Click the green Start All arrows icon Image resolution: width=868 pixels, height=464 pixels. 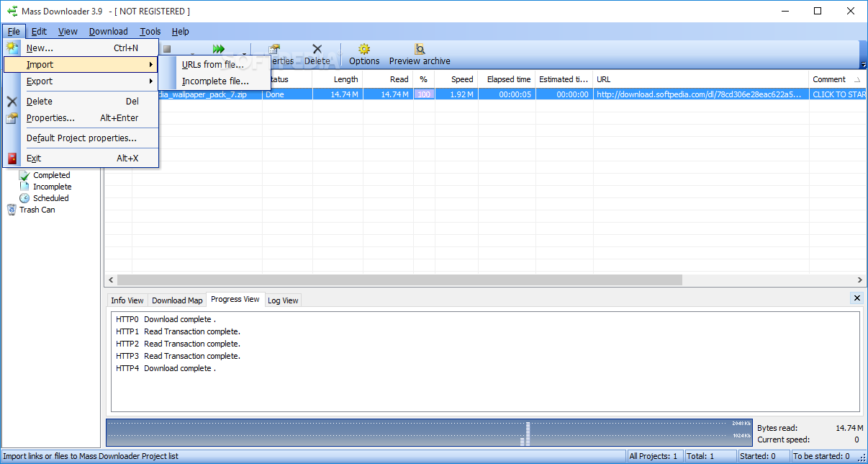(x=219, y=49)
